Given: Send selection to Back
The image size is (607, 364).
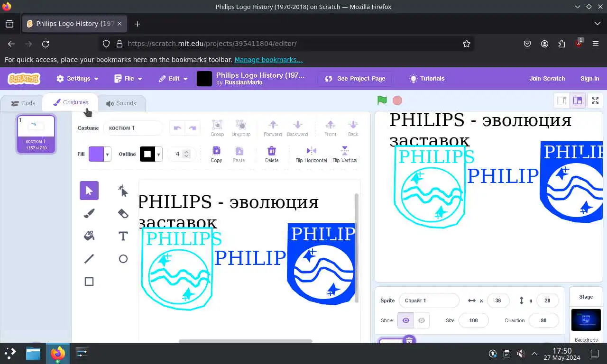Looking at the screenshot, I should point(353,128).
